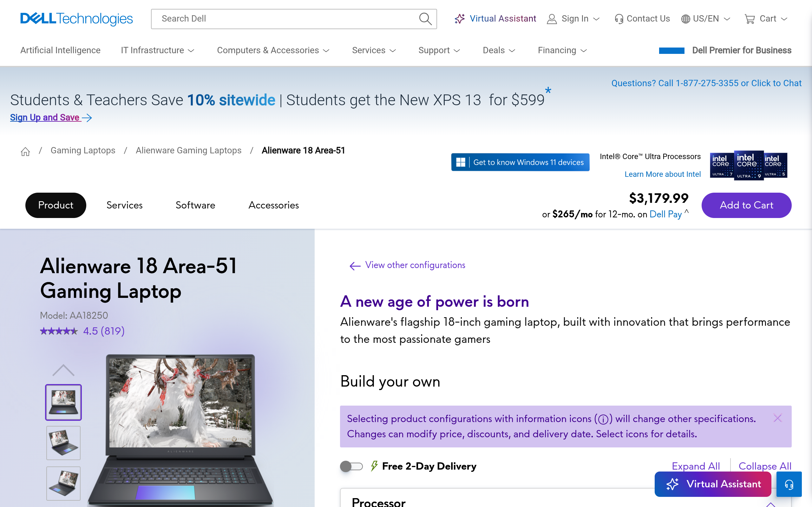
Task: Open the Deals menu
Action: (x=499, y=50)
